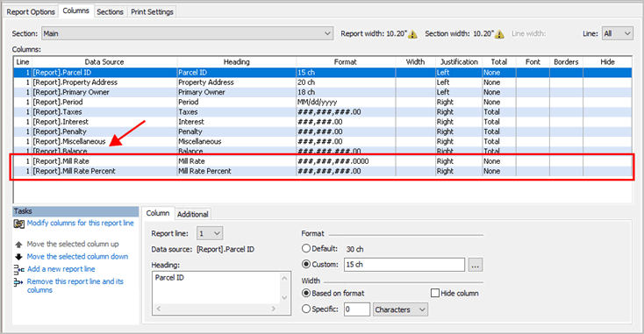Click Remove this report line and its columns
644x334 pixels.
click(75, 286)
